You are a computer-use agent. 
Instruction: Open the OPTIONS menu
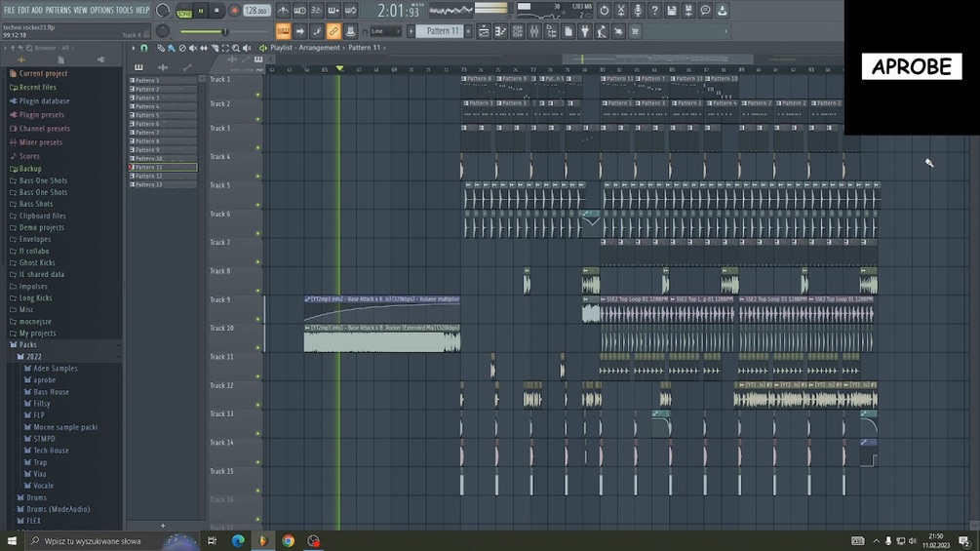click(x=101, y=10)
